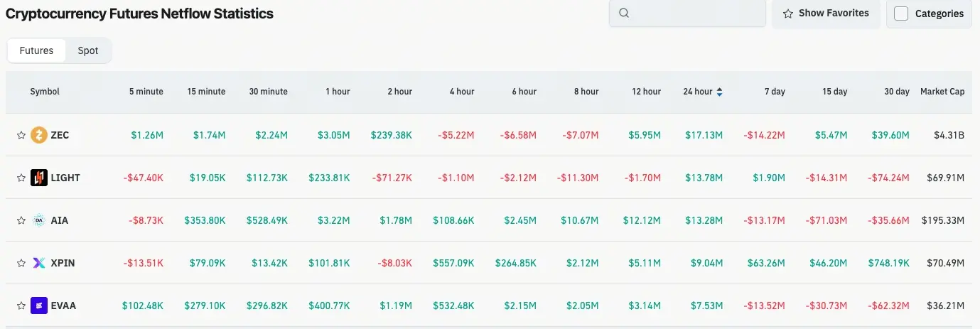Favorite LIGHT with its star icon
Image resolution: width=980 pixels, height=329 pixels.
pyautogui.click(x=21, y=178)
